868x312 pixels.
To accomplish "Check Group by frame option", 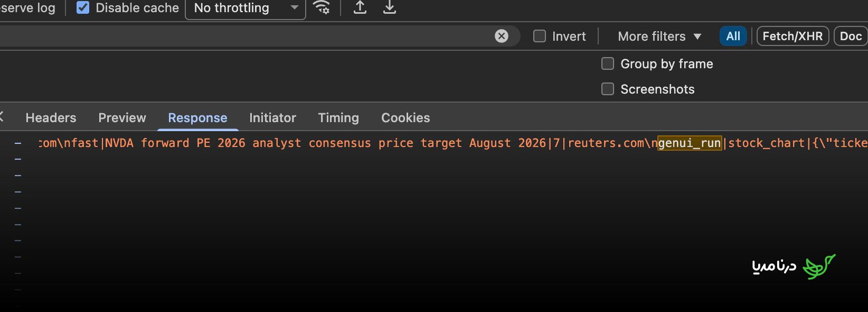I will point(608,63).
